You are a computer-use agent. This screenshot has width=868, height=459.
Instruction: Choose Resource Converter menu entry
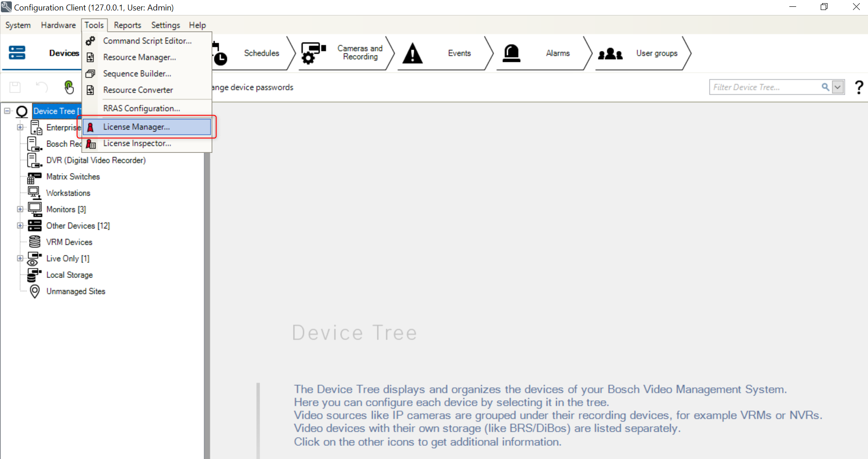click(147, 90)
